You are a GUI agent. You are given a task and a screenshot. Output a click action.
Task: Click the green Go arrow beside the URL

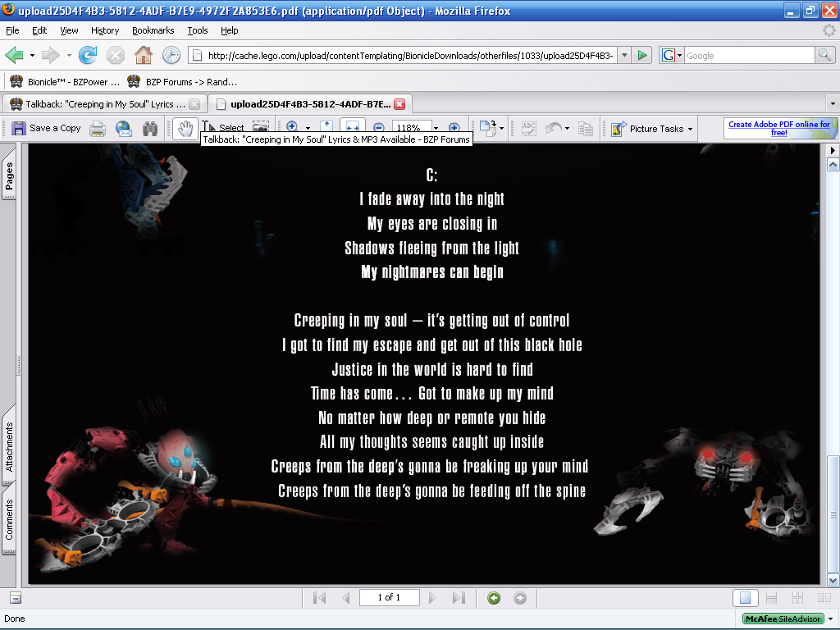click(x=641, y=55)
